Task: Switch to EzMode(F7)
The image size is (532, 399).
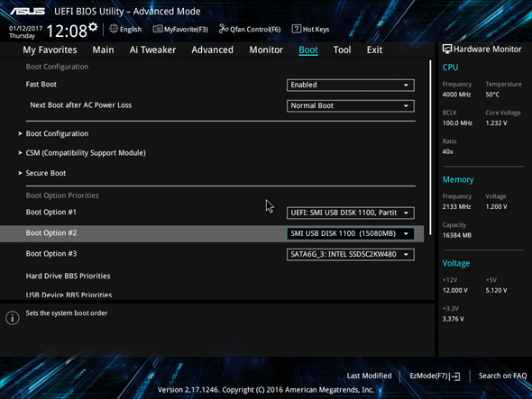Action: tap(435, 376)
